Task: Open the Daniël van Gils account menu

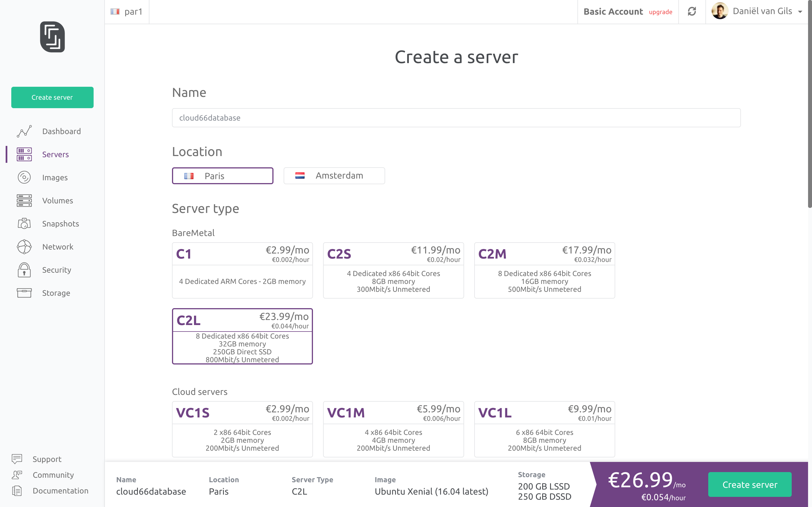Action: 762,11
